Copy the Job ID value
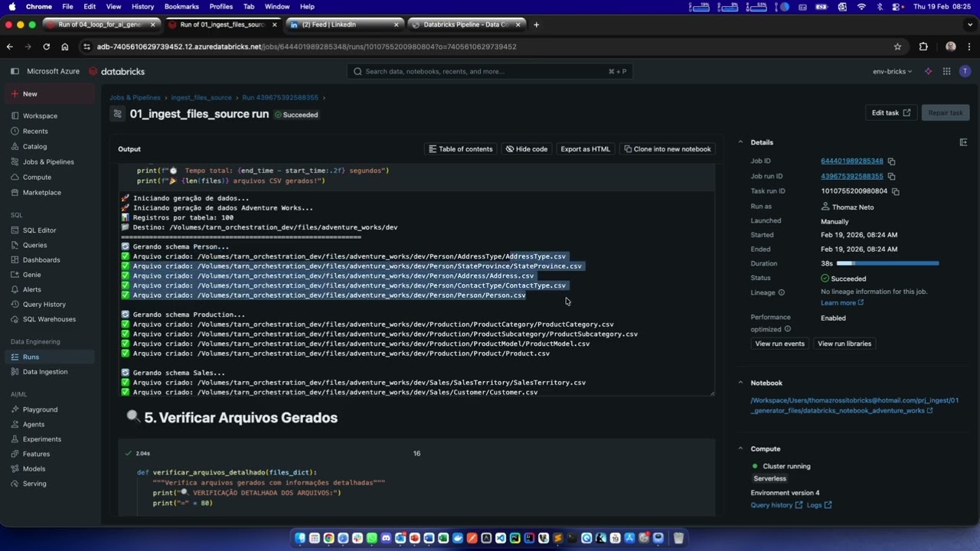Viewport: 980px width, 551px height. (x=891, y=161)
